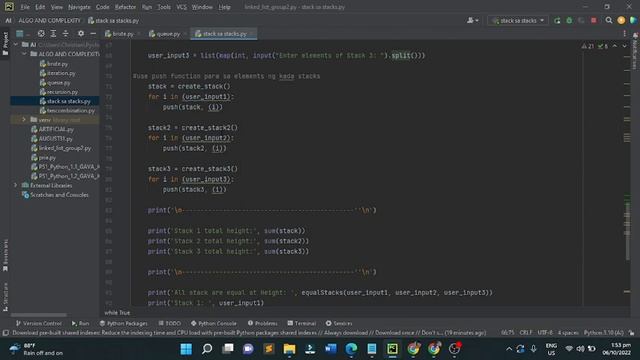
Task: Open Microsoft Edge from taskbar
Action: click(x=351, y=349)
